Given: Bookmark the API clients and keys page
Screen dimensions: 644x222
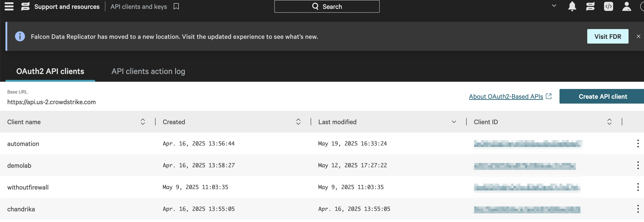Looking at the screenshot, I should click(x=176, y=6).
